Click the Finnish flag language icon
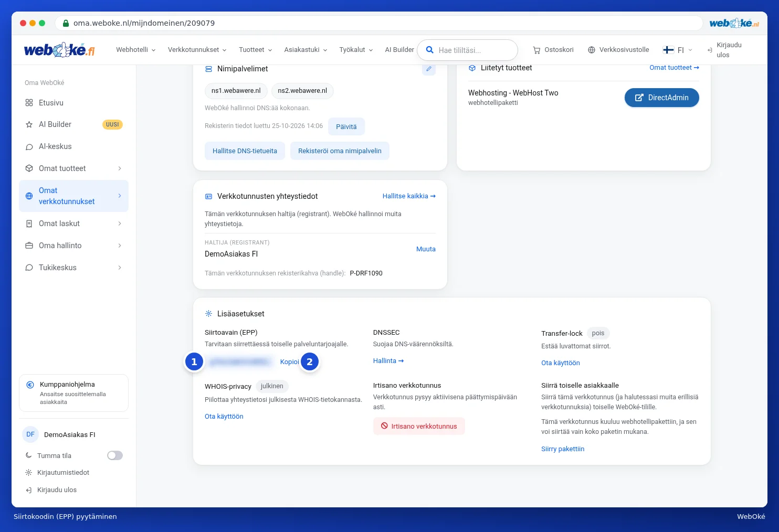The image size is (779, 532). coord(668,50)
